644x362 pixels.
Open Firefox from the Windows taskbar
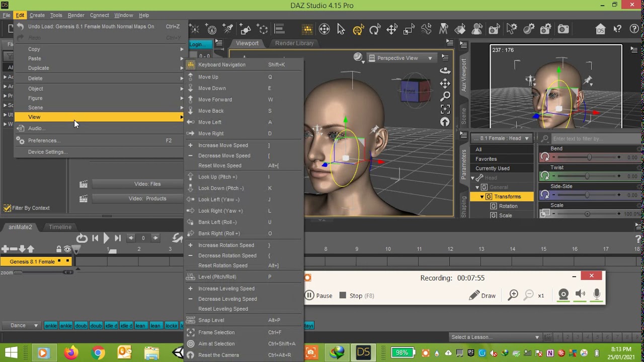71,352
